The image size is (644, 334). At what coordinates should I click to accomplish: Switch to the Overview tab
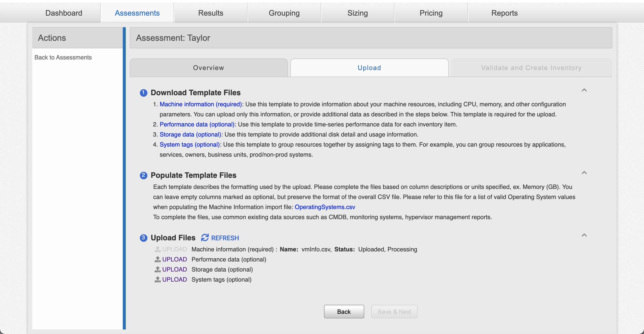coord(209,68)
